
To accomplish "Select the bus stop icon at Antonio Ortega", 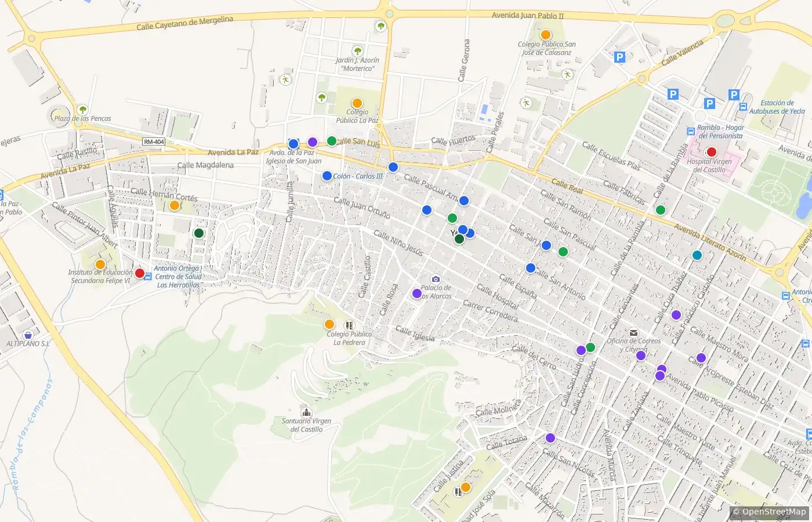I will click(148, 277).
